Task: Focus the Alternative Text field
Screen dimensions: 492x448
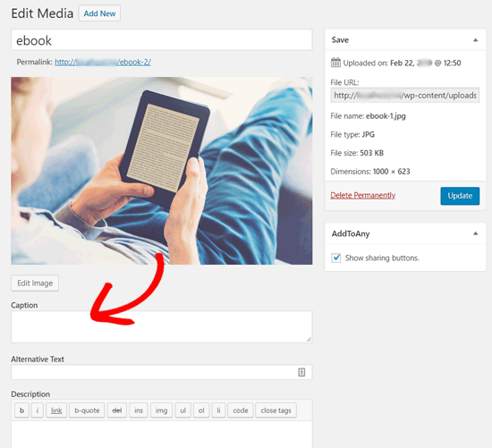Action: pos(162,372)
